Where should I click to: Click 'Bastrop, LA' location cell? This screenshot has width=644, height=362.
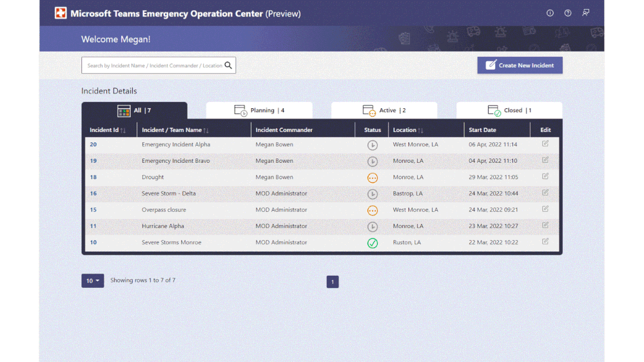point(407,193)
